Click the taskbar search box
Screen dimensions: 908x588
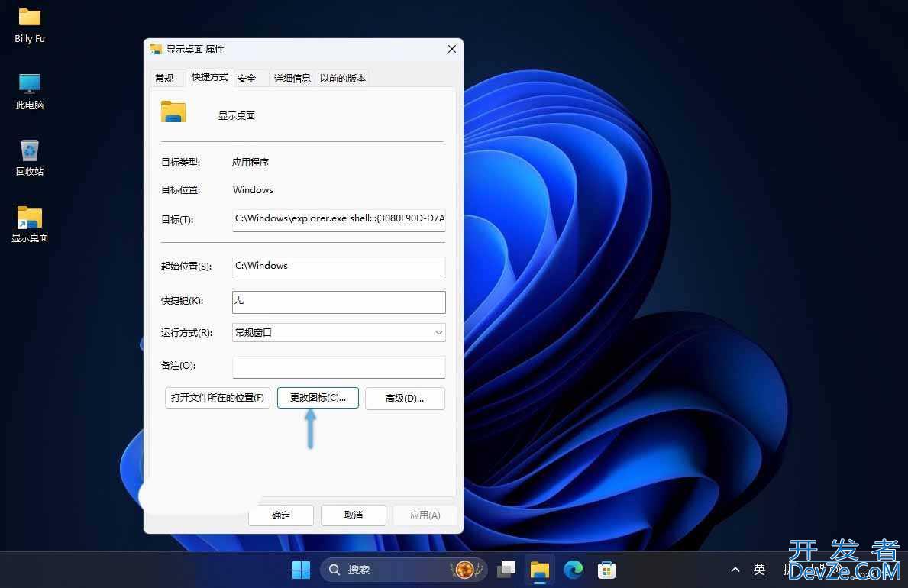[x=404, y=570]
